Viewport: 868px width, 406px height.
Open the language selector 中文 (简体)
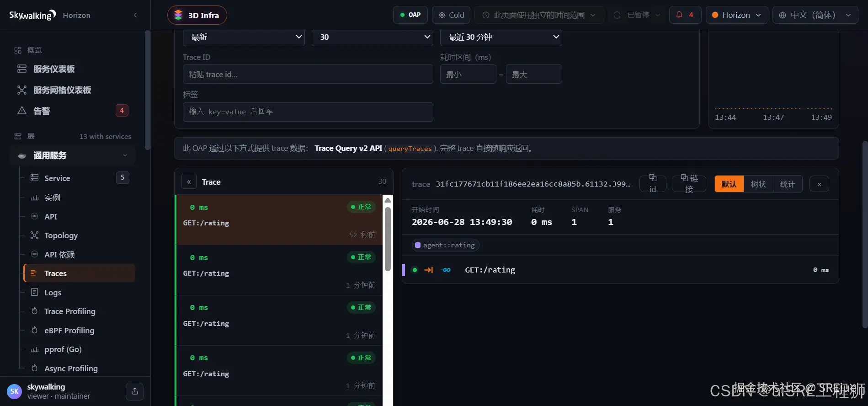815,15
